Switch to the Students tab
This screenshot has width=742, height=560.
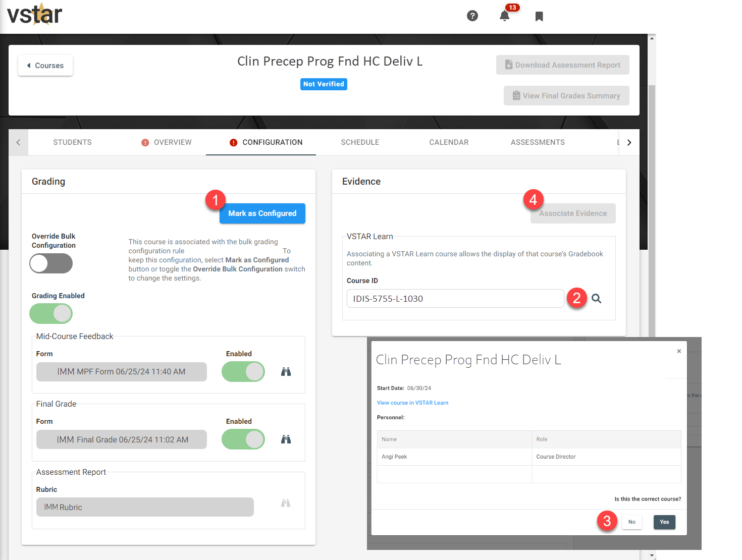pos(73,142)
